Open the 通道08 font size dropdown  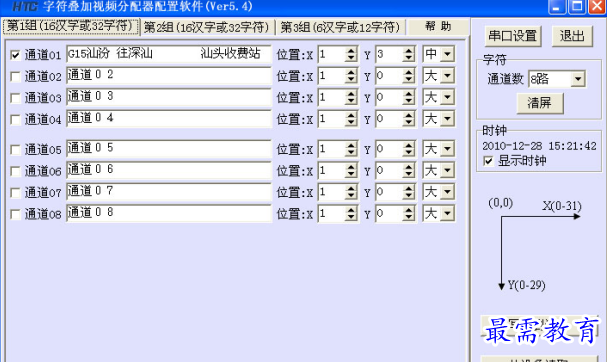448,213
